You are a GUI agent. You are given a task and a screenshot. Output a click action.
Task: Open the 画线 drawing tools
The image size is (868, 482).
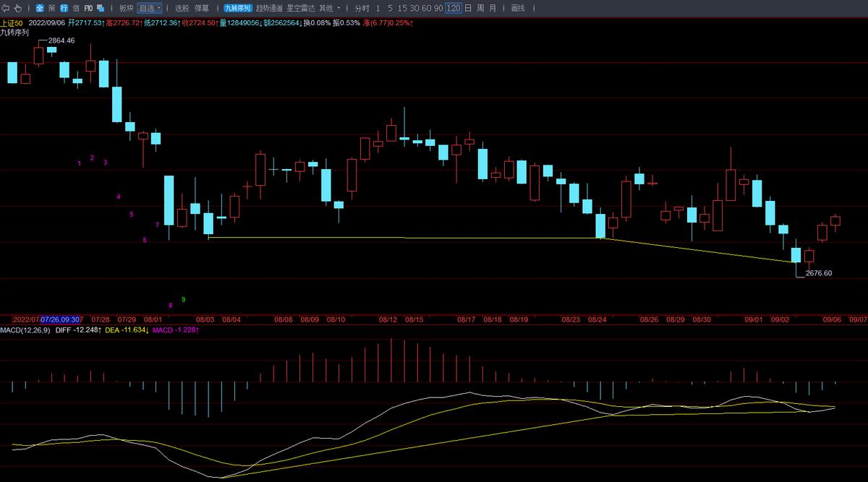click(518, 8)
